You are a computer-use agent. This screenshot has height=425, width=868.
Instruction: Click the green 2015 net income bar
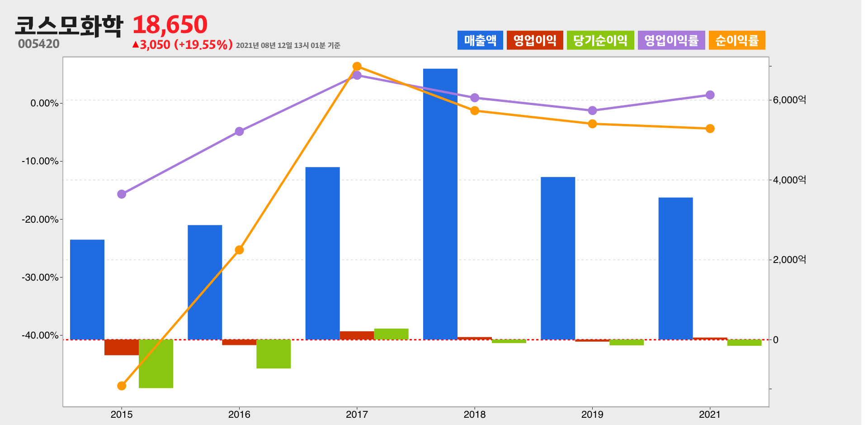[x=156, y=363]
